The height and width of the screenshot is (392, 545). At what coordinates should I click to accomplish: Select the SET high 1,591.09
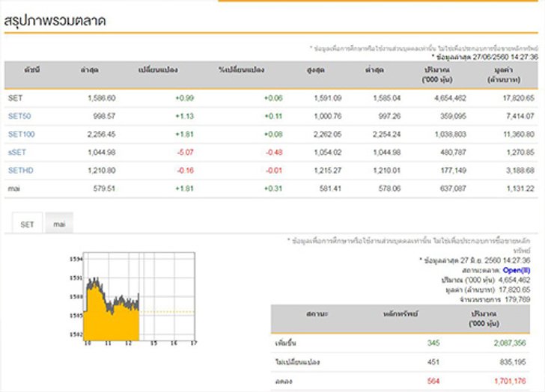328,98
